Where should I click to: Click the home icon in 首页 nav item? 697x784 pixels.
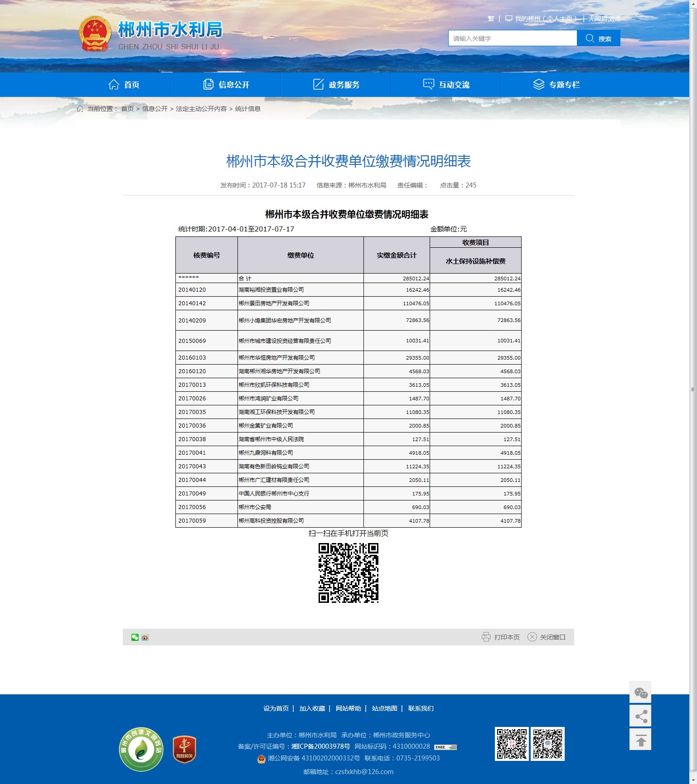(x=114, y=84)
